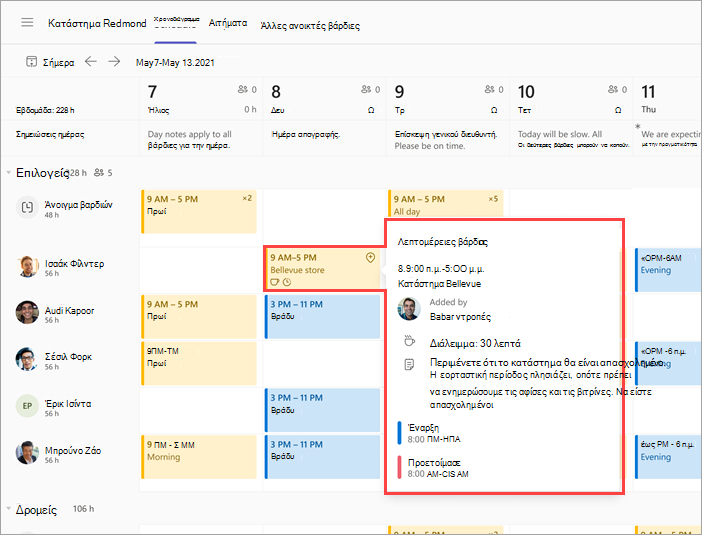Image resolution: width=702 pixels, height=535 pixels.
Task: Open Isaac Fielder's profile photo
Action: click(27, 267)
